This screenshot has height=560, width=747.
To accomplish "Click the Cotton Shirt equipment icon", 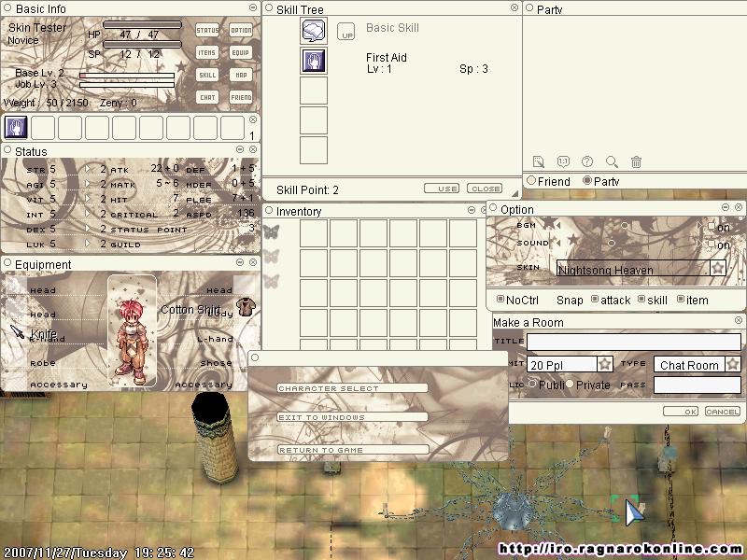I will click(x=246, y=307).
